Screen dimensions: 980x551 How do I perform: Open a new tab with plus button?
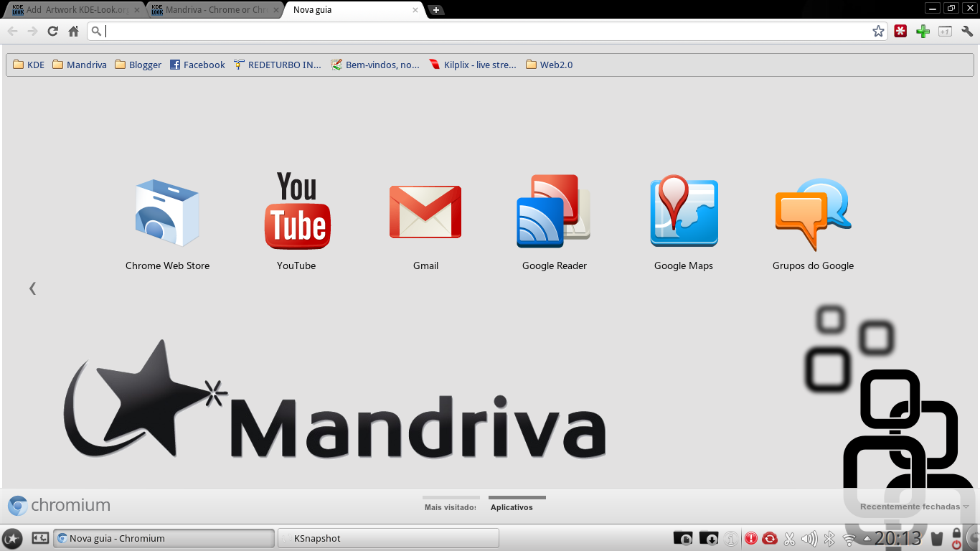[435, 10]
